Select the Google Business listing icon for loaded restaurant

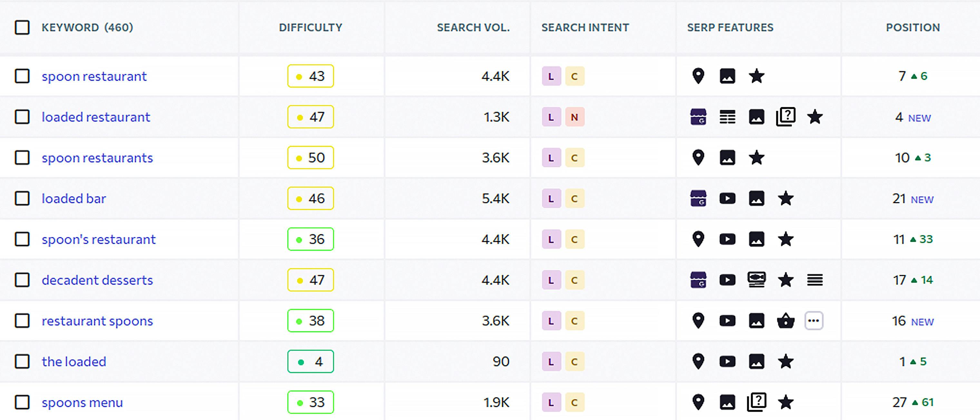click(698, 117)
